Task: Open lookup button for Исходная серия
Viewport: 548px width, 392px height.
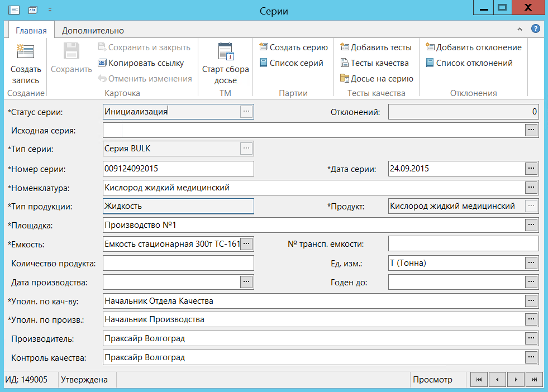Action: (x=531, y=130)
